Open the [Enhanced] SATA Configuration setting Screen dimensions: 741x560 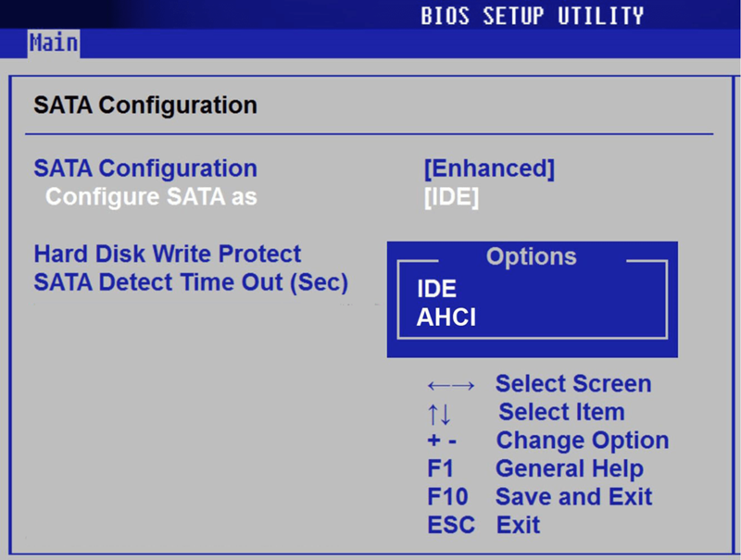[x=491, y=168]
